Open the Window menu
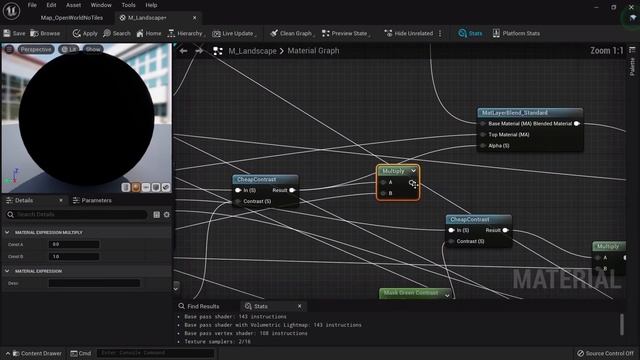The width and height of the screenshot is (640, 360). (x=101, y=5)
